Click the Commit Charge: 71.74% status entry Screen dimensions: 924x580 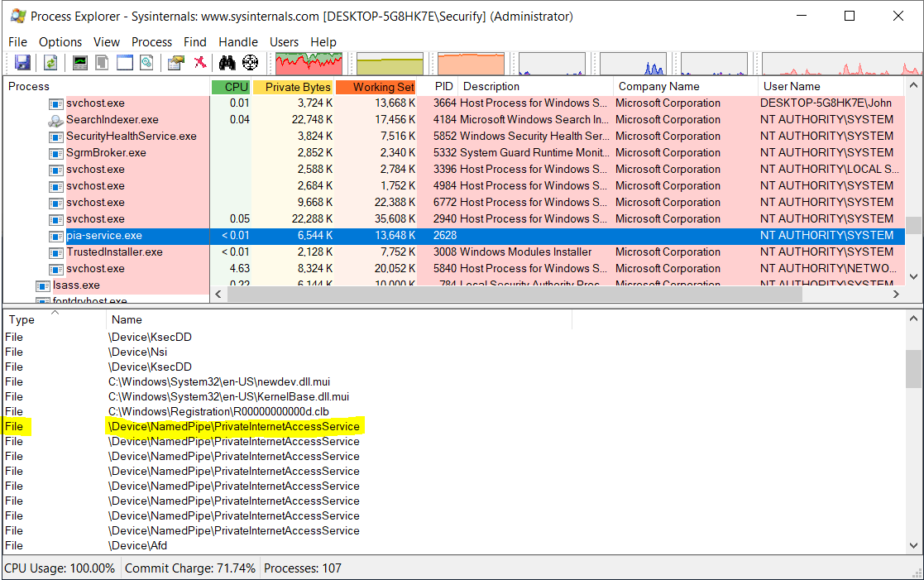point(190,568)
